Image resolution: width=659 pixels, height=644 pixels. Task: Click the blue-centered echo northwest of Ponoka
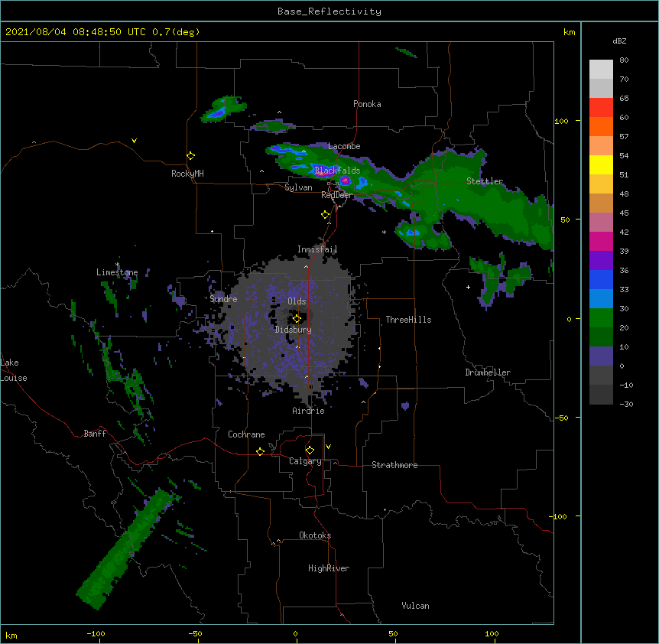tap(222, 109)
